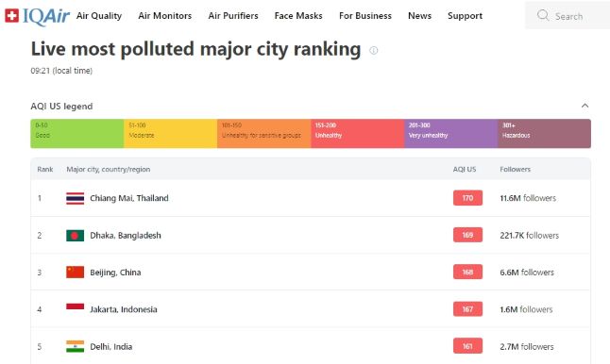610x364 pixels.
Task: Collapse the AQI US legend chevron
Action: click(x=585, y=106)
